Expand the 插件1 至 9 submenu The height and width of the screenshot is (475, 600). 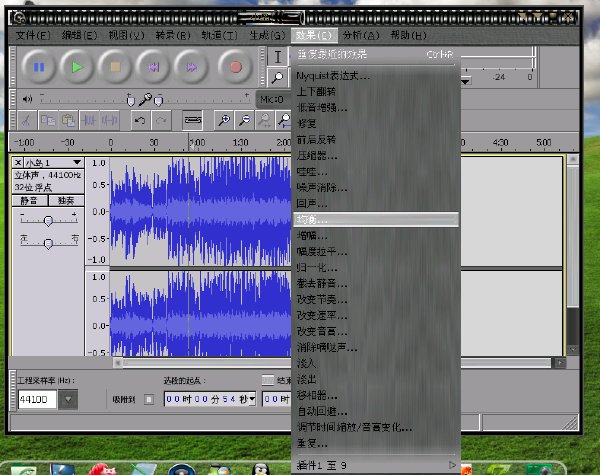tap(376, 465)
